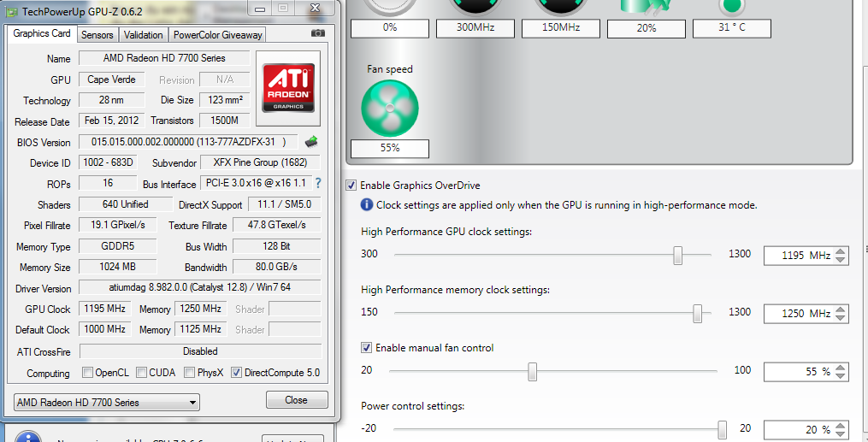Image resolution: width=868 pixels, height=442 pixels.
Task: Click the 55% fan speed readout box
Action: point(390,148)
